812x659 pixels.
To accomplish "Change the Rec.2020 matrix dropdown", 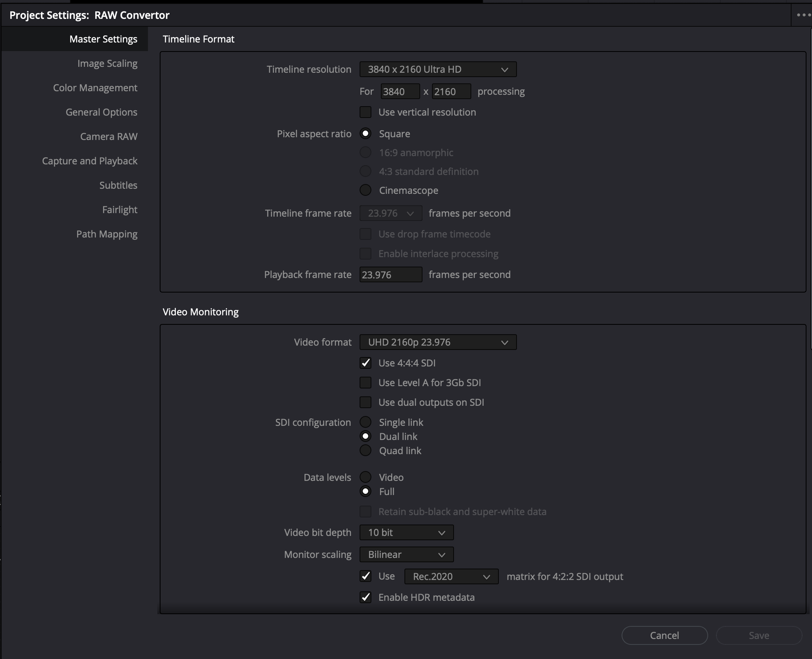I will pos(451,576).
